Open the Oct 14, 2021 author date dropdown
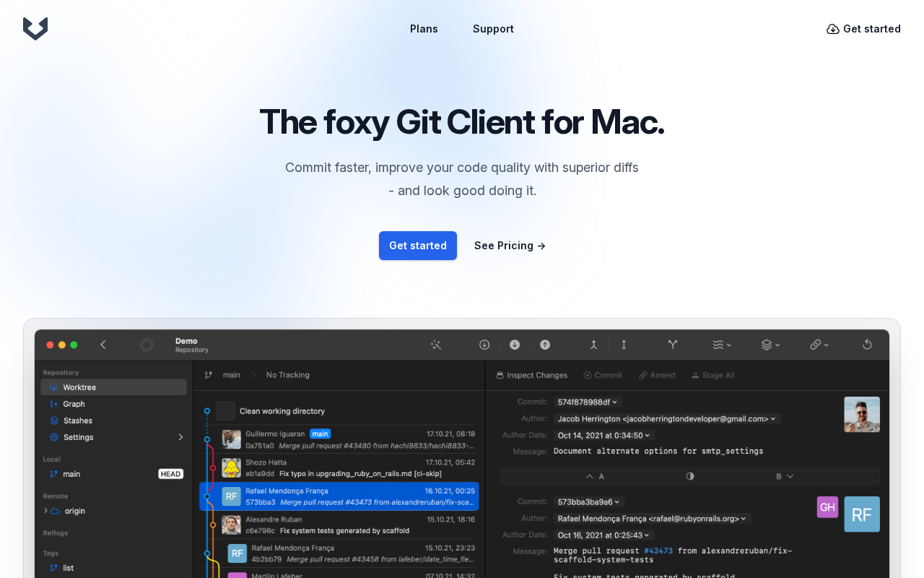The height and width of the screenshot is (578, 924). pyautogui.click(x=605, y=435)
